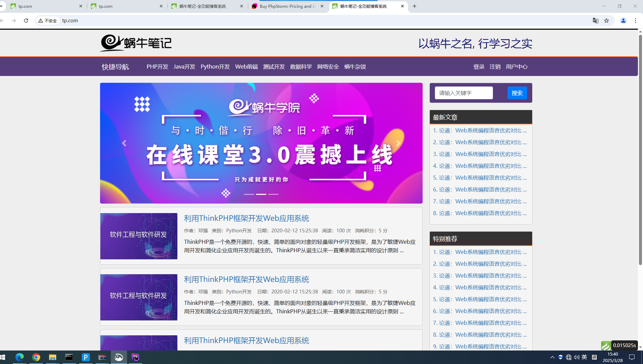
Task: Open item 5 in 最新文章 list
Action: (x=480, y=178)
